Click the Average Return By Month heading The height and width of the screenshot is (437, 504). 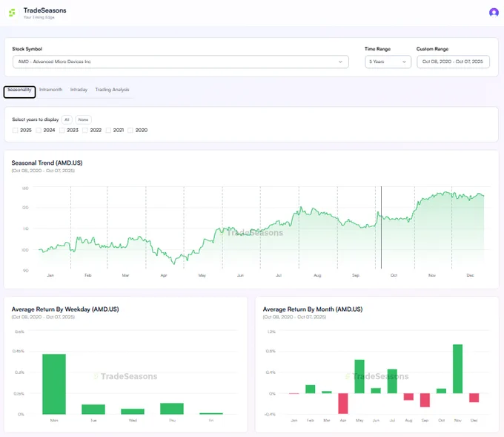coord(313,309)
